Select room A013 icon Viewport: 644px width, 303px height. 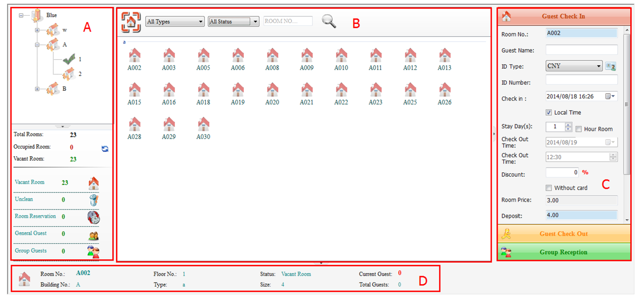point(444,56)
